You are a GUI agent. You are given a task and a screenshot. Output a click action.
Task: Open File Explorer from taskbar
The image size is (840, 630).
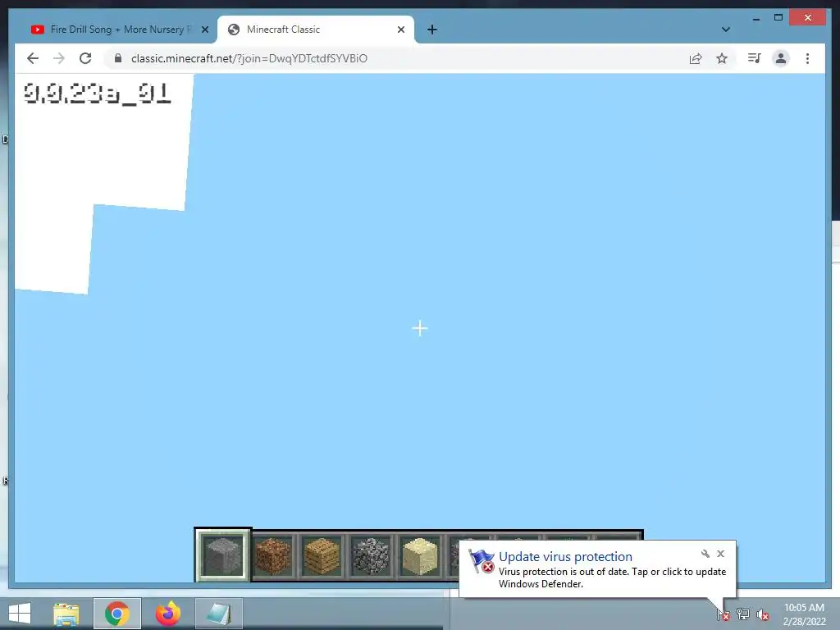(x=66, y=614)
